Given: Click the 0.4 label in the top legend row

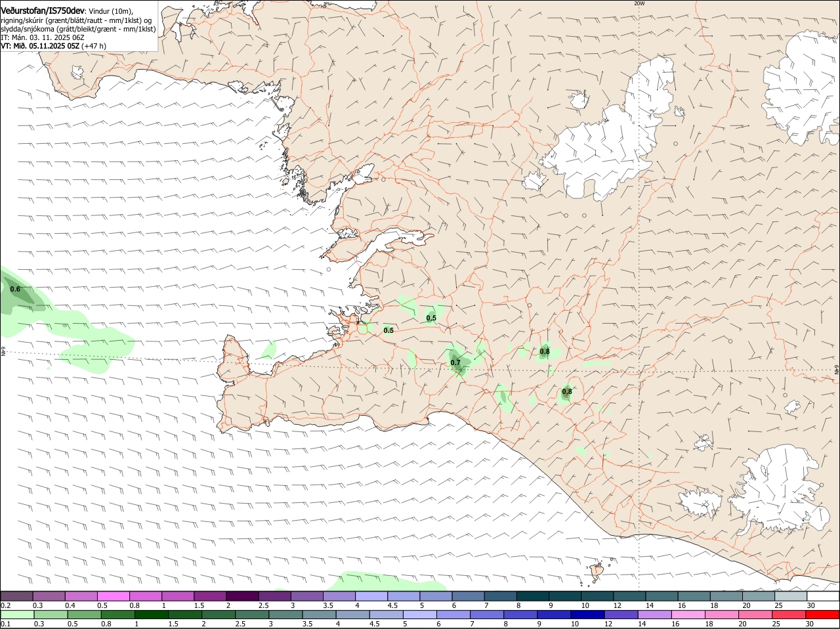Looking at the screenshot, I should point(70,605).
